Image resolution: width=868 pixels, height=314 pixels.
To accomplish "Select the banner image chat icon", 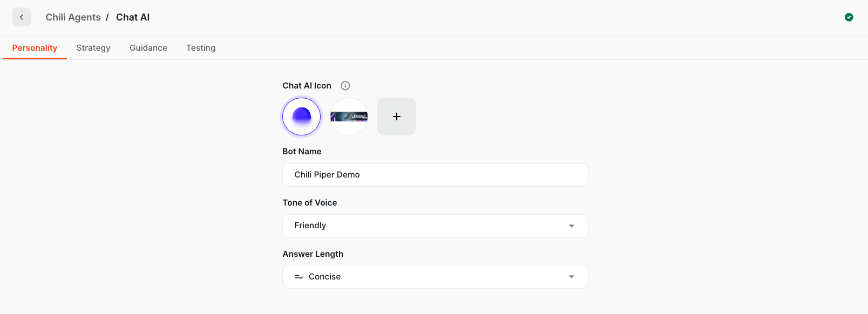I will 349,117.
